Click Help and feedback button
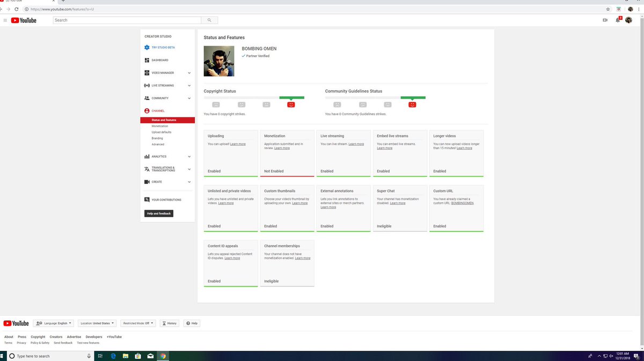 click(x=159, y=213)
